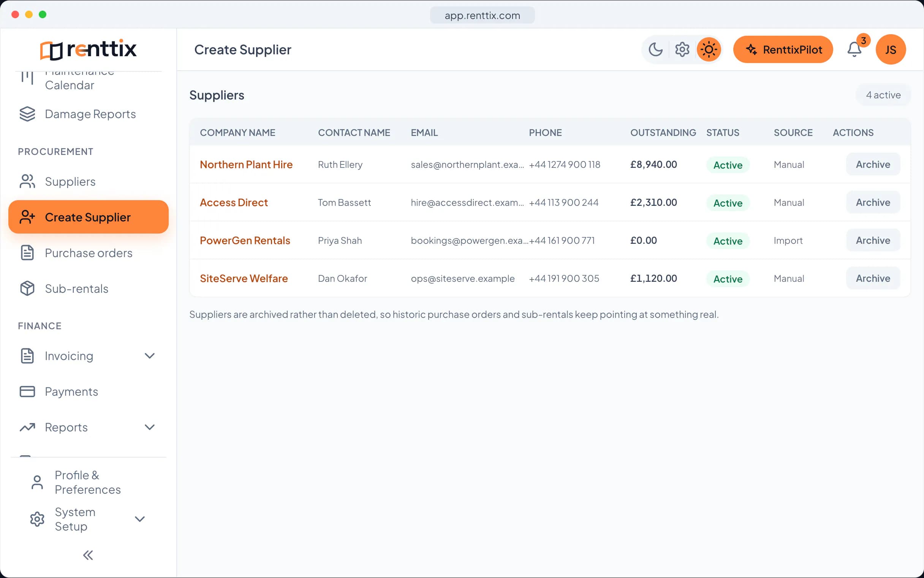This screenshot has width=924, height=578.
Task: Click the Invoicing document icon
Action: tap(27, 356)
